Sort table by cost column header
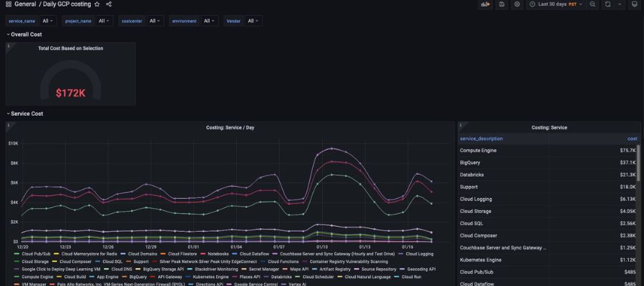The image size is (644, 286). 632,139
